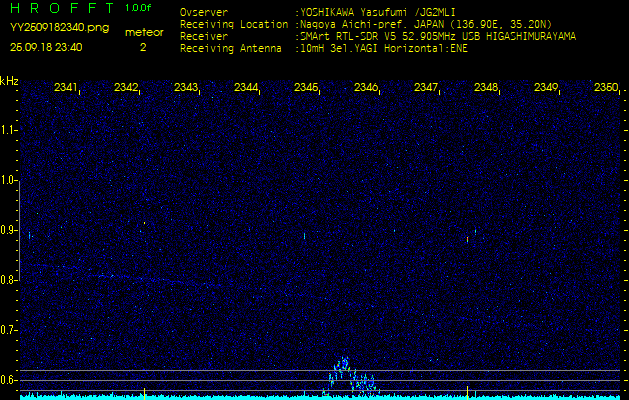Click the yellow meteor label
Screen dimensions: 629x400
(x=143, y=32)
